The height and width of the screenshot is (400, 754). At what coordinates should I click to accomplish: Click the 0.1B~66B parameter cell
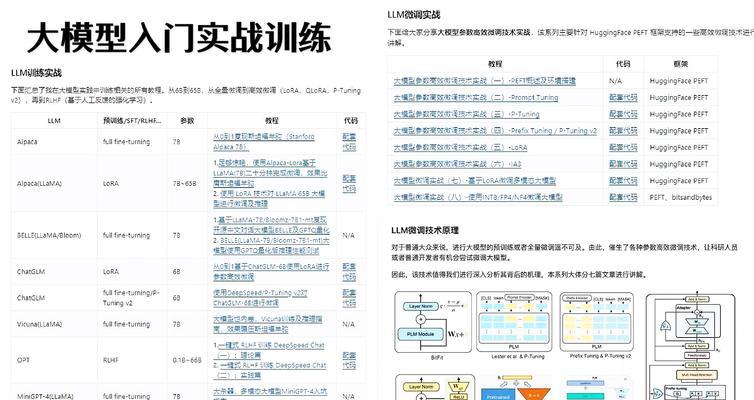point(187,360)
